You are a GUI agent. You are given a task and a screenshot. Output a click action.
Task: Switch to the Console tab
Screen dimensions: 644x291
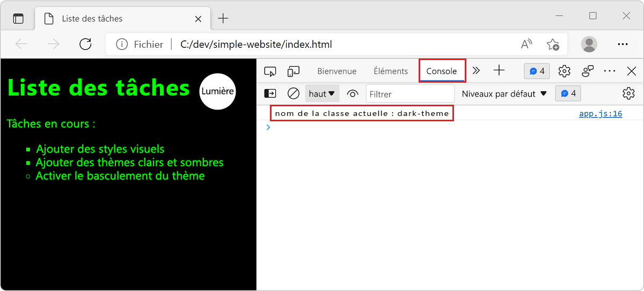442,71
